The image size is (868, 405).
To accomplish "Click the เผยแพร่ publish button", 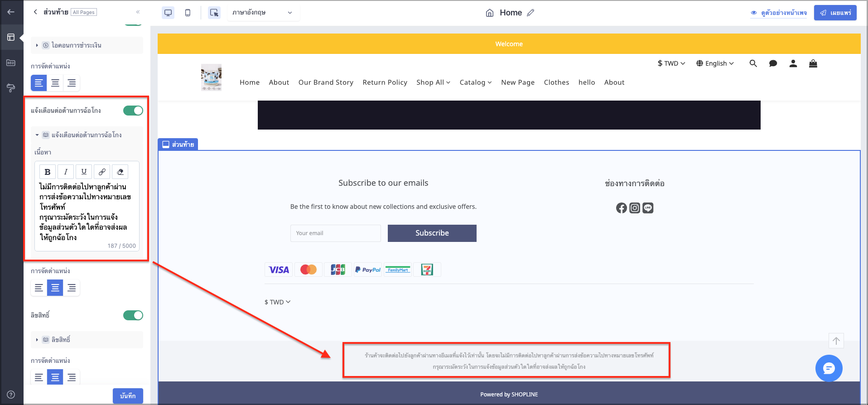I will tap(835, 13).
